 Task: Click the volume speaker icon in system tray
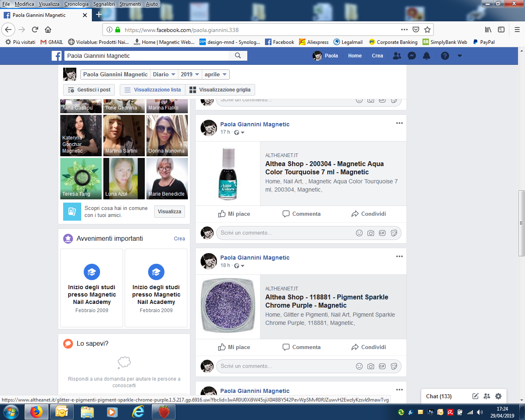click(x=479, y=412)
